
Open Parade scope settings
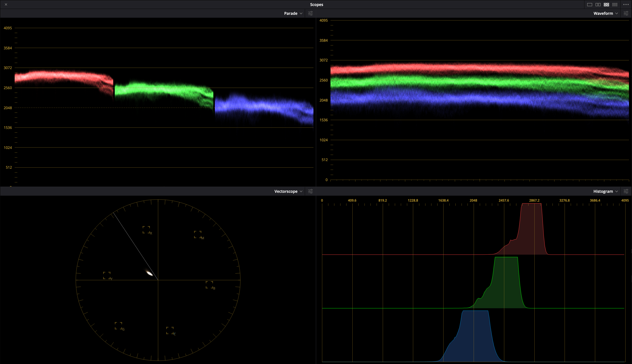click(x=310, y=13)
